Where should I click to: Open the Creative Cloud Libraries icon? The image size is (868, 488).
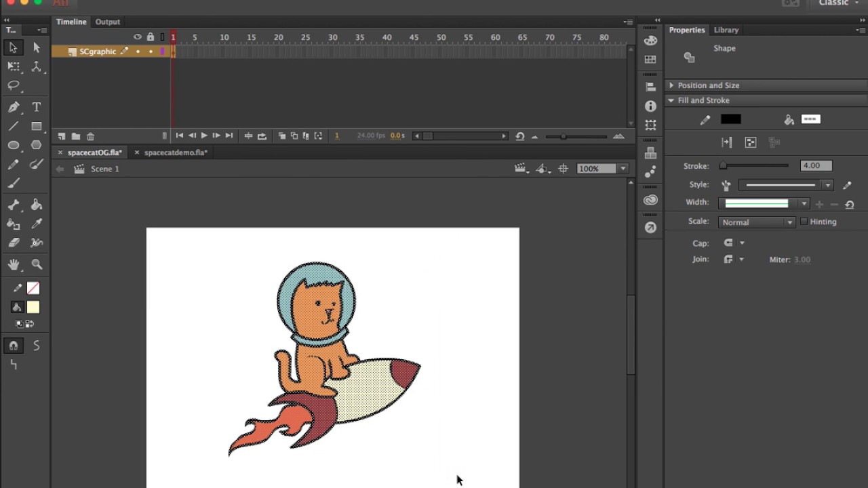pos(650,200)
